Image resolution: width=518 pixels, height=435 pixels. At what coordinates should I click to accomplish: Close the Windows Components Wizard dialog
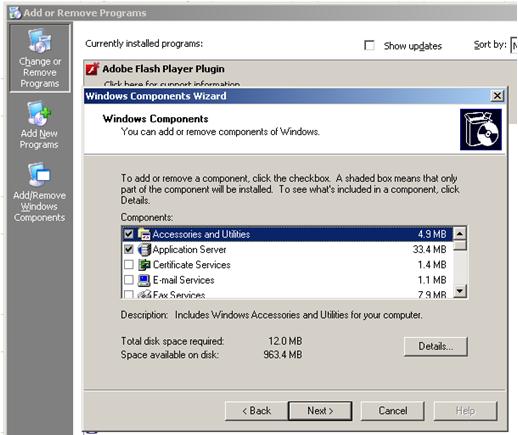(x=497, y=96)
